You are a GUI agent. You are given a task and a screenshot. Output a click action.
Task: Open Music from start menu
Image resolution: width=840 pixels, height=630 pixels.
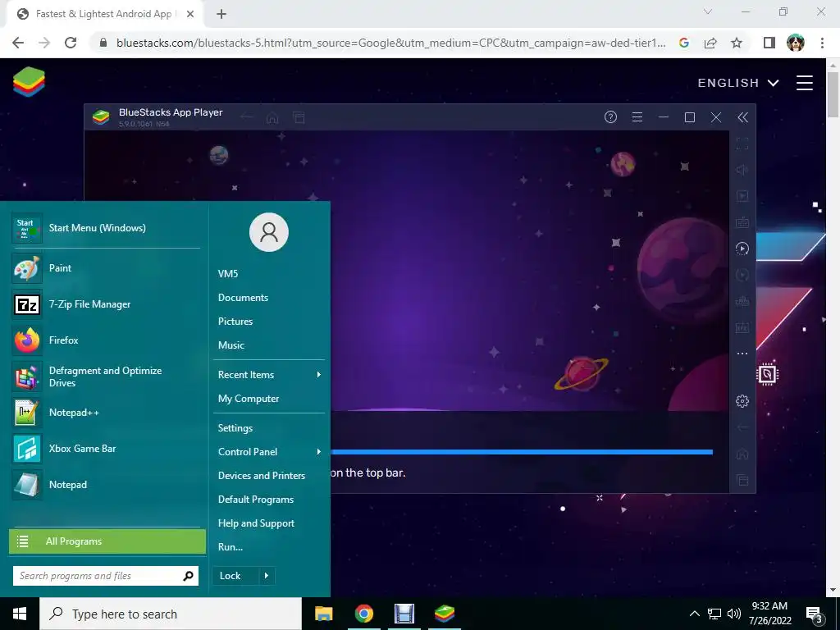[x=231, y=345]
